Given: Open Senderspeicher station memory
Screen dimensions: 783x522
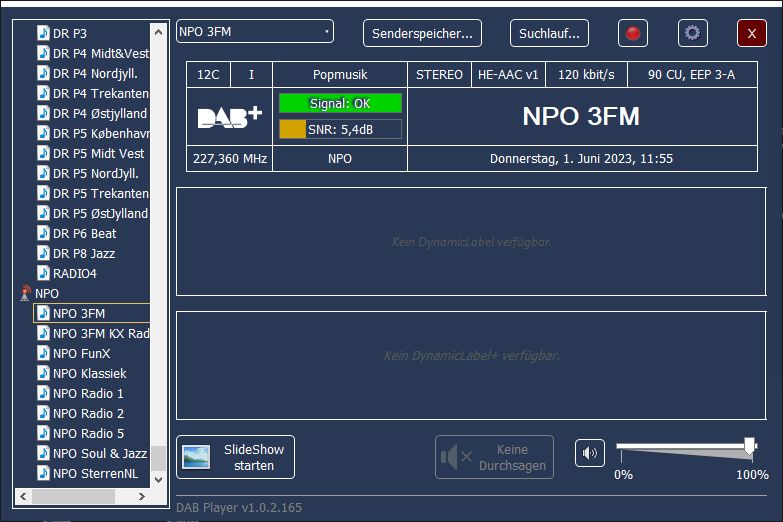Looking at the screenshot, I should point(422,33).
